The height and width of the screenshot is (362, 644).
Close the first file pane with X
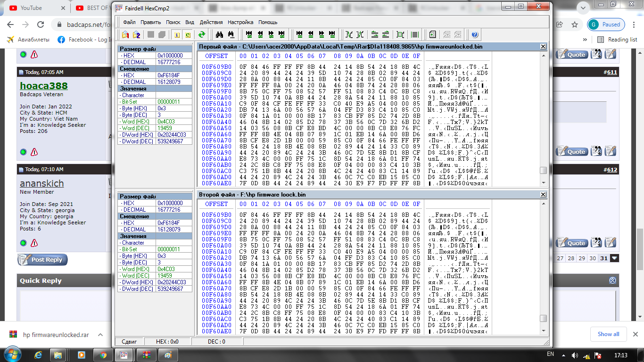tap(543, 47)
